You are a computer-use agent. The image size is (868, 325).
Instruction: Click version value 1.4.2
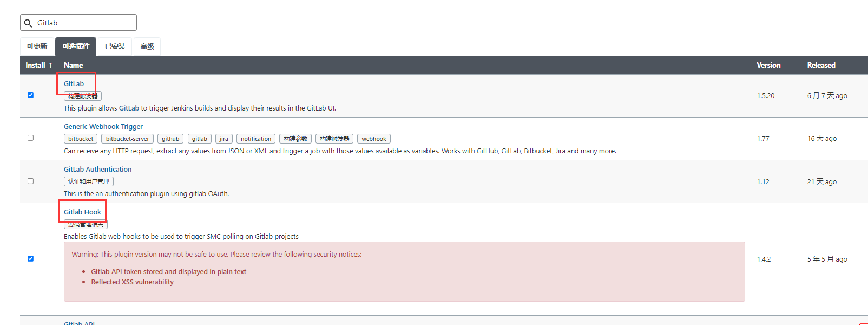[764, 259]
